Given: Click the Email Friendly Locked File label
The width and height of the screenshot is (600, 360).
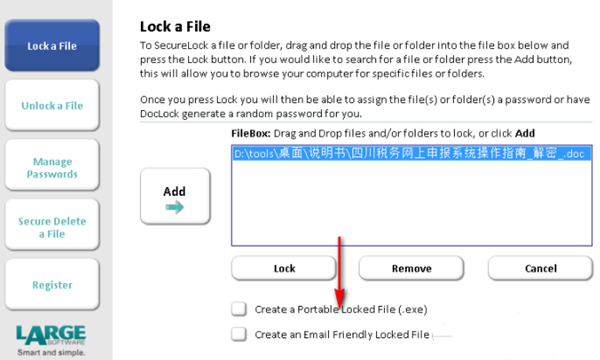Looking at the screenshot, I should pos(342,334).
